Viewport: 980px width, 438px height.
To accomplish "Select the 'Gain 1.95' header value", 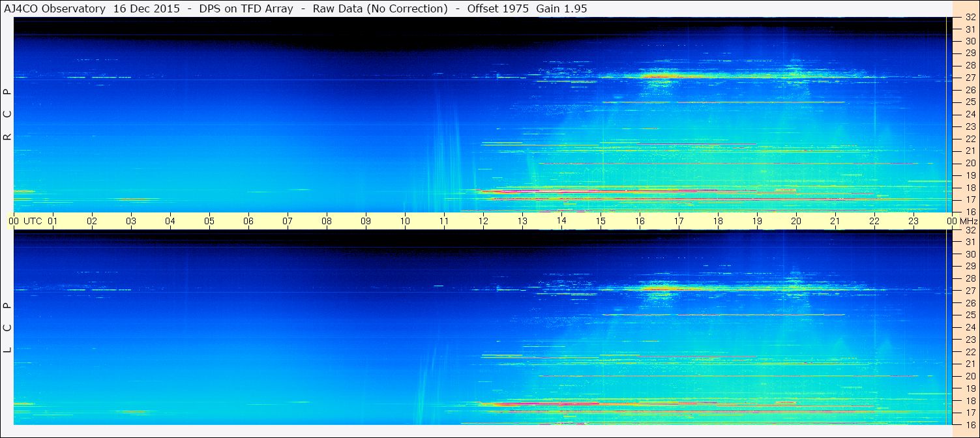I will pyautogui.click(x=561, y=8).
